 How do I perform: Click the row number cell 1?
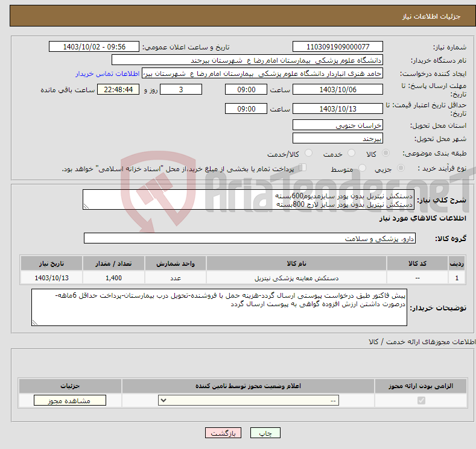[457, 278]
